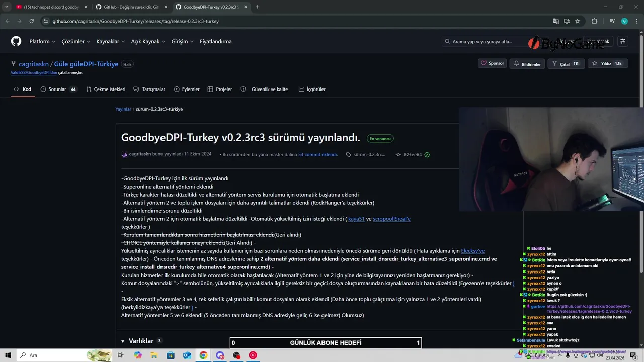
Task: Open the Çekme istekleri tab
Action: (106, 89)
